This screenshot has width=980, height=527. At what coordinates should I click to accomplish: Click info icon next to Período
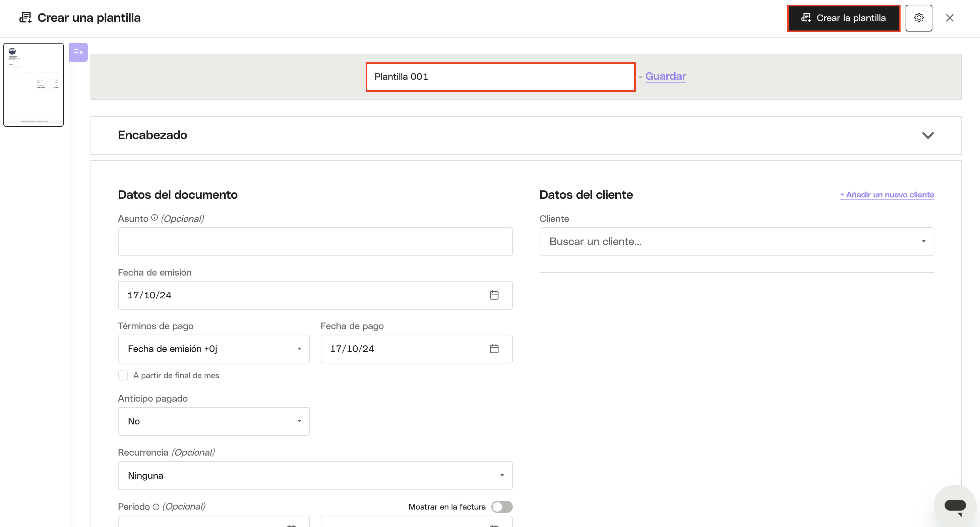coord(156,507)
